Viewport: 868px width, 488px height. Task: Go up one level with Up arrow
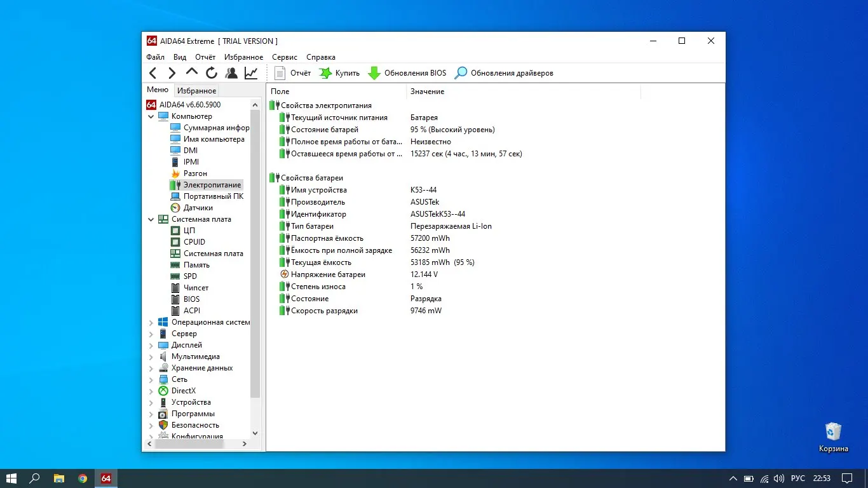pyautogui.click(x=191, y=72)
